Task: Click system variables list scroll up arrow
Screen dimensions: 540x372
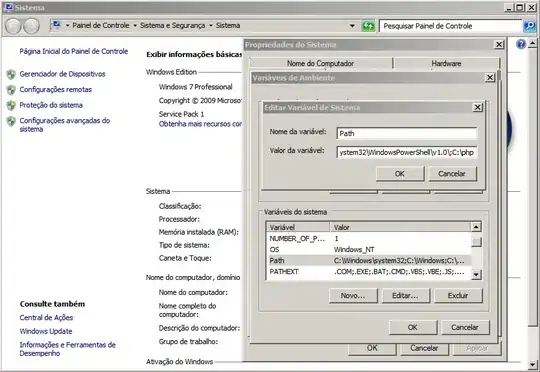Action: tap(476, 227)
